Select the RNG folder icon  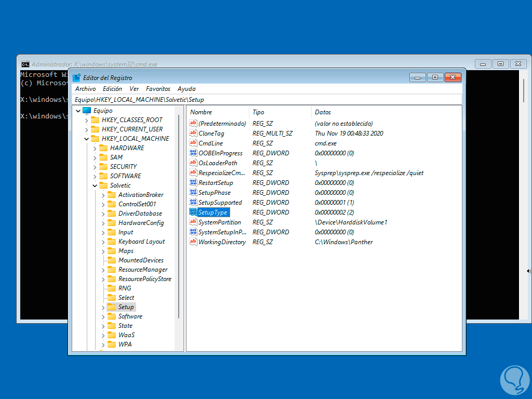coord(112,288)
